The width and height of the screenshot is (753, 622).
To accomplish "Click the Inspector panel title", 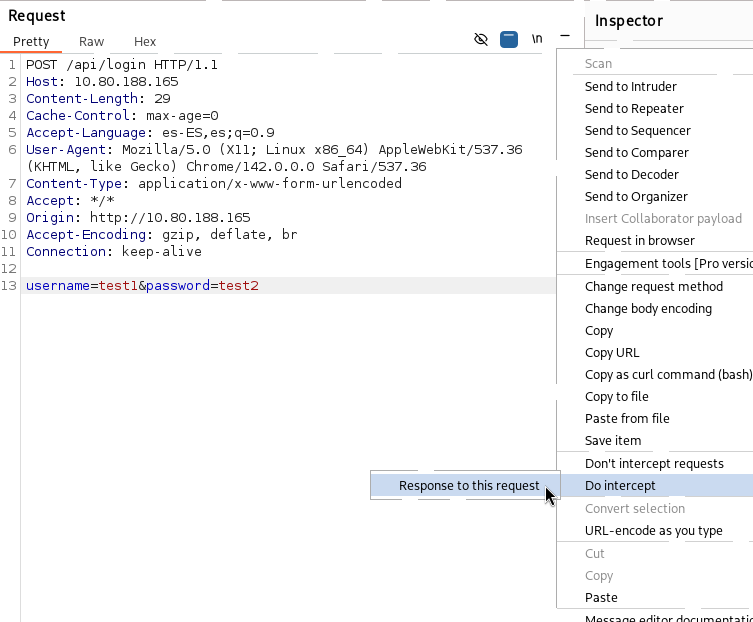I will tap(629, 21).
